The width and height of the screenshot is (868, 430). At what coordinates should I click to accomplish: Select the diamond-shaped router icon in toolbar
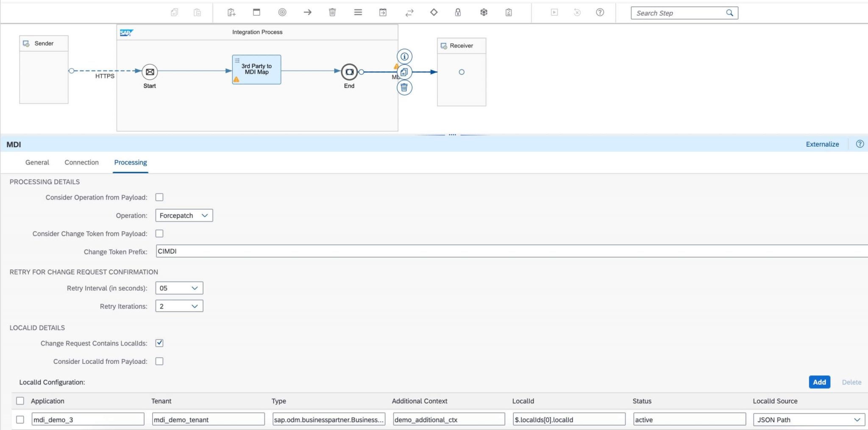[x=434, y=12]
